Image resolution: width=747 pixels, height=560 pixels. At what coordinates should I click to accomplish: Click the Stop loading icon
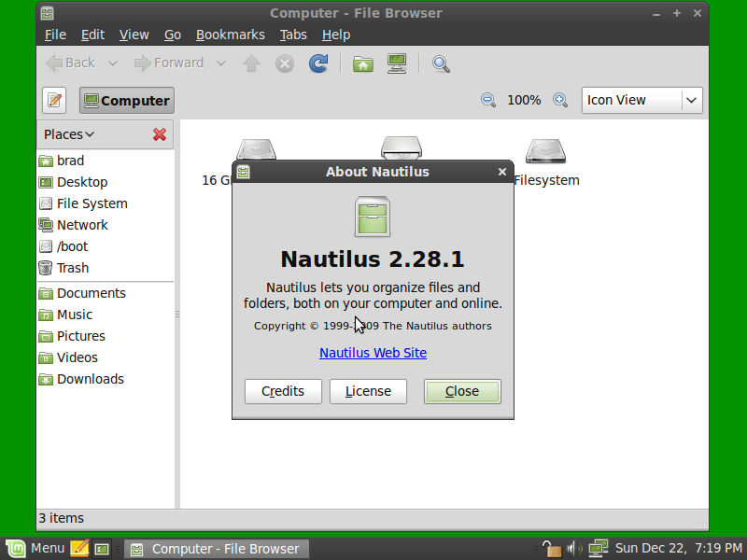tap(285, 63)
